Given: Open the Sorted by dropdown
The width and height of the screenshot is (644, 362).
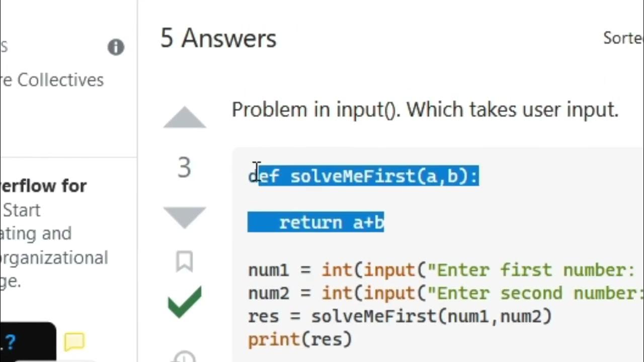Looking at the screenshot, I should 623,38.
